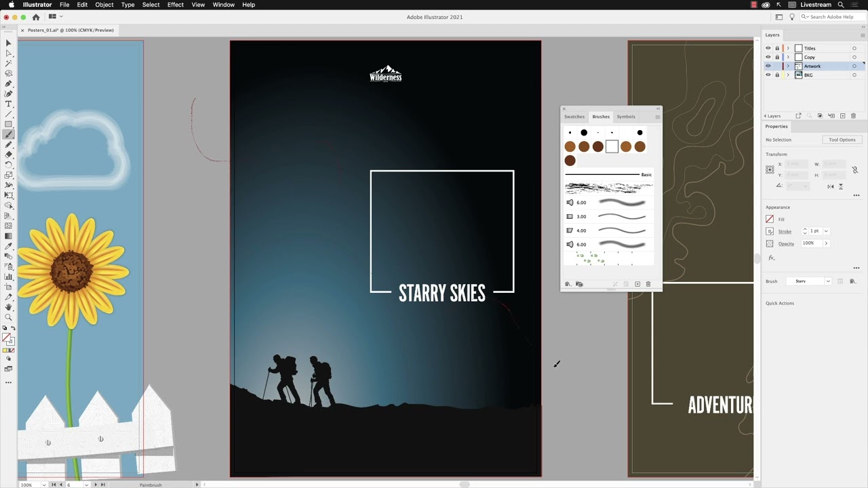Select the Magic Wand tool

(x=8, y=63)
